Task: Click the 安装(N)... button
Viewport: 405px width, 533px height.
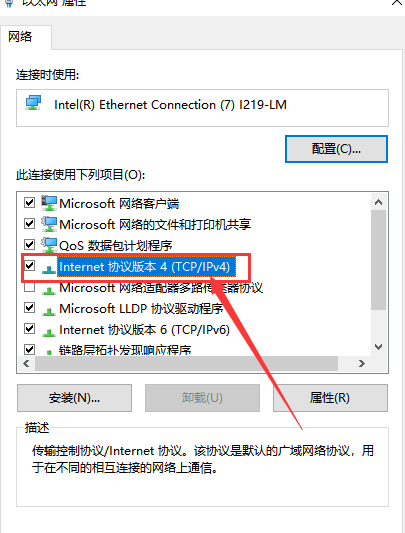Action: 74,398
